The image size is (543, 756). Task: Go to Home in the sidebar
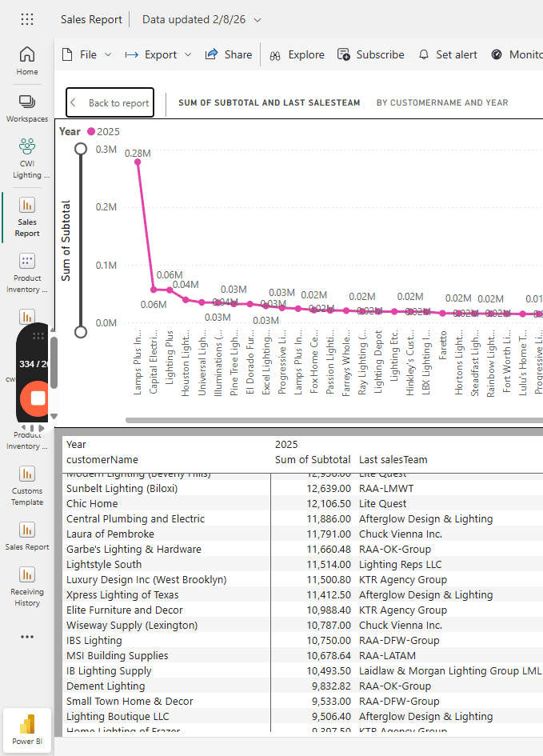pos(27,61)
